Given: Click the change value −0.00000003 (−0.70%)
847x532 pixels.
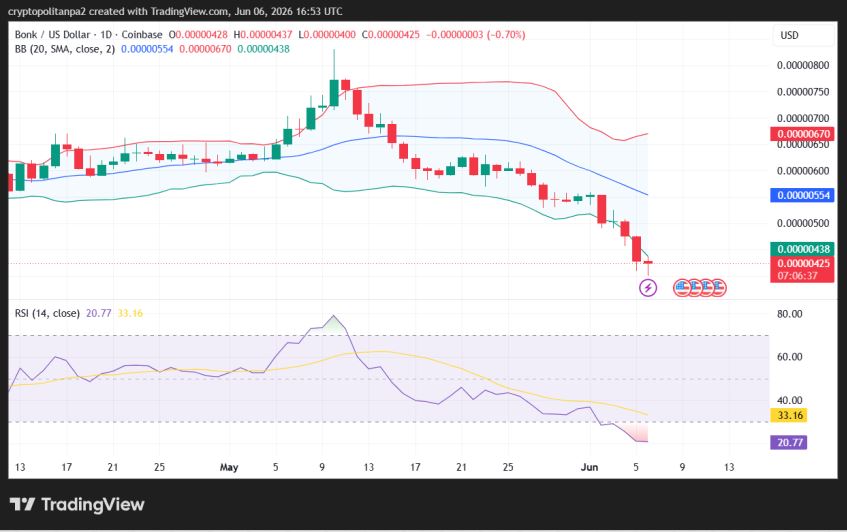Looking at the screenshot, I should [x=476, y=35].
